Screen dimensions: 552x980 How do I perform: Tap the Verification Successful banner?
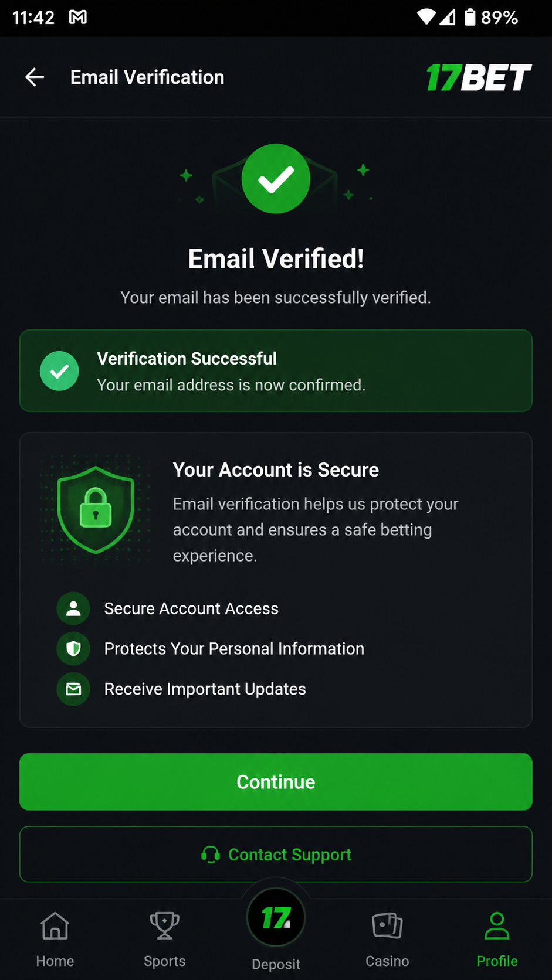click(276, 370)
